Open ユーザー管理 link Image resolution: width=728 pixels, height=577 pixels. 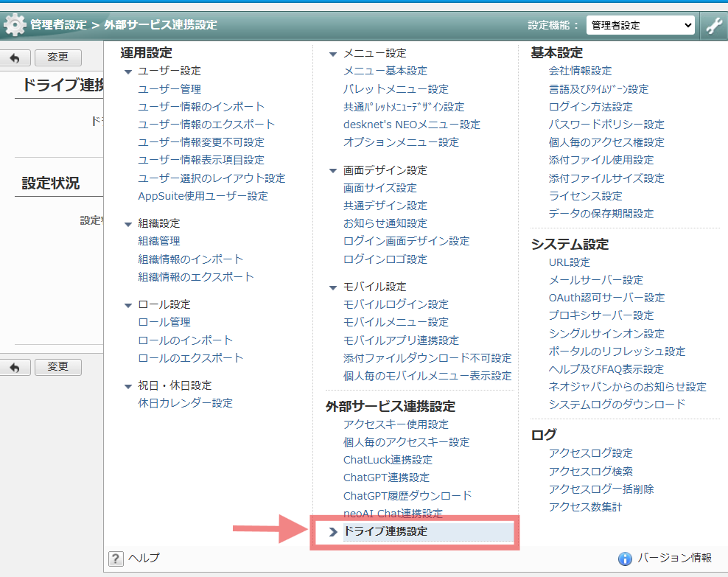tap(169, 89)
